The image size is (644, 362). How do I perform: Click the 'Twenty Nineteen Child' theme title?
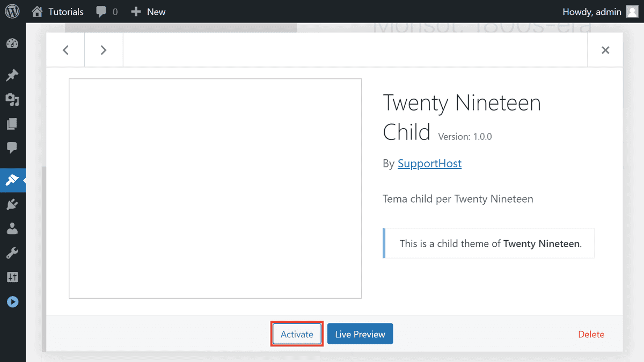[462, 117]
